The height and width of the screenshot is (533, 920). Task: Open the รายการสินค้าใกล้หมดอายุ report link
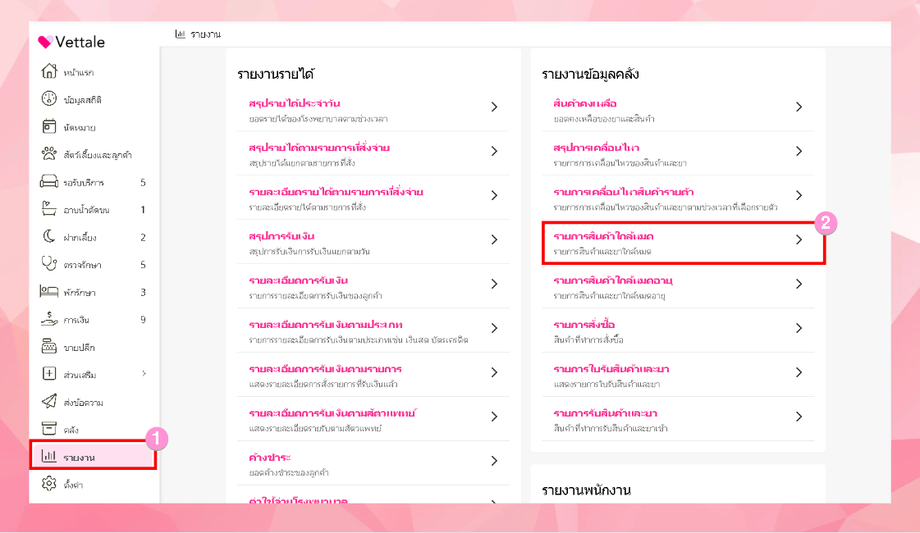613,281
